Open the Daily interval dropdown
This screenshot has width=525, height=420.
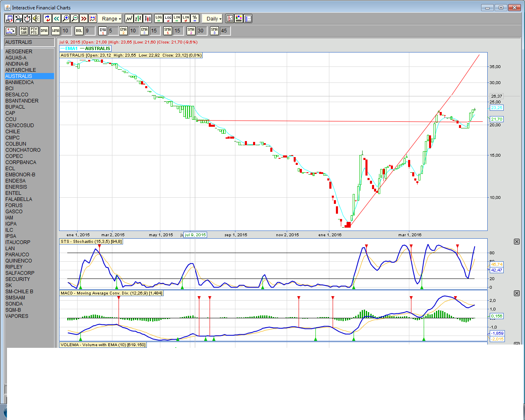(x=214, y=18)
